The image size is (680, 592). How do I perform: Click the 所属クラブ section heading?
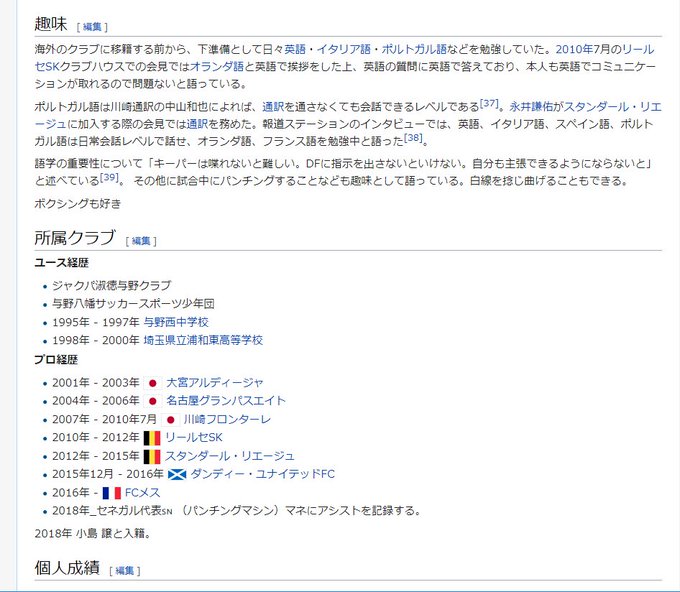click(75, 238)
